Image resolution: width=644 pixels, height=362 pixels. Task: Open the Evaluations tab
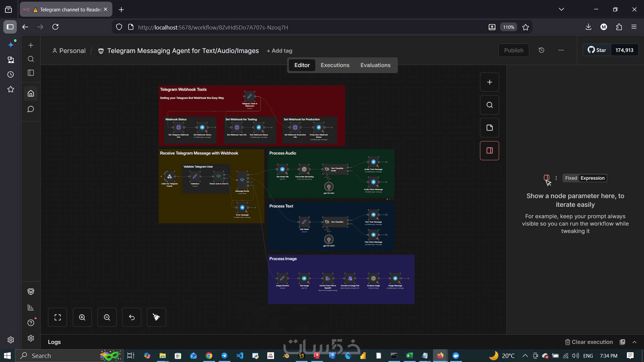(375, 65)
